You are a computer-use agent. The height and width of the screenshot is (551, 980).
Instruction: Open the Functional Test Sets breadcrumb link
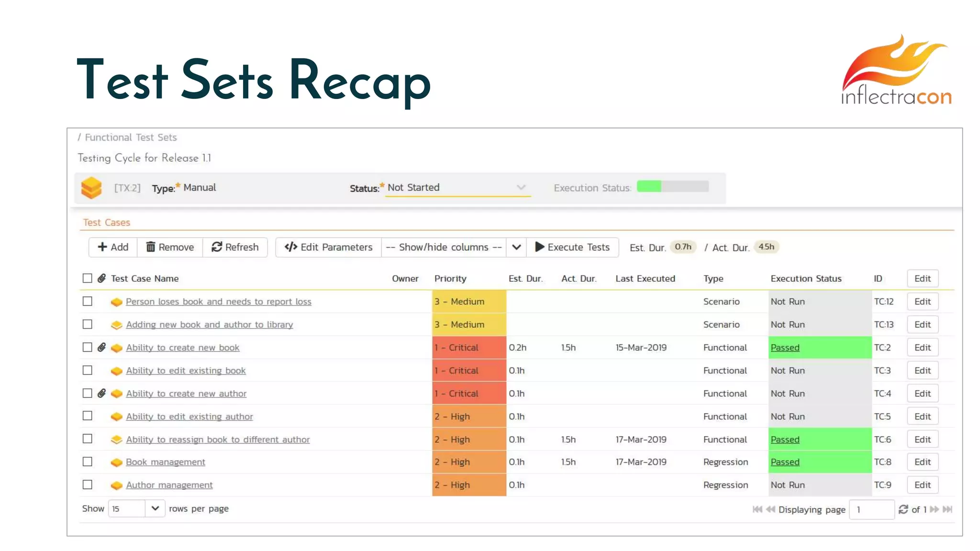click(x=131, y=137)
